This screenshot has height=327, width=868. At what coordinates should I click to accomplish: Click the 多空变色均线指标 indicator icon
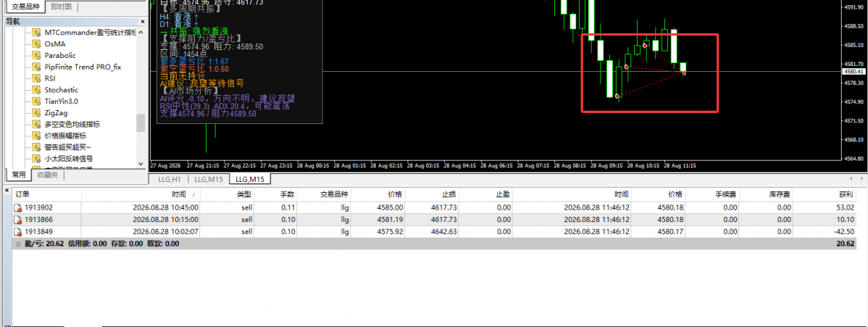pos(36,124)
